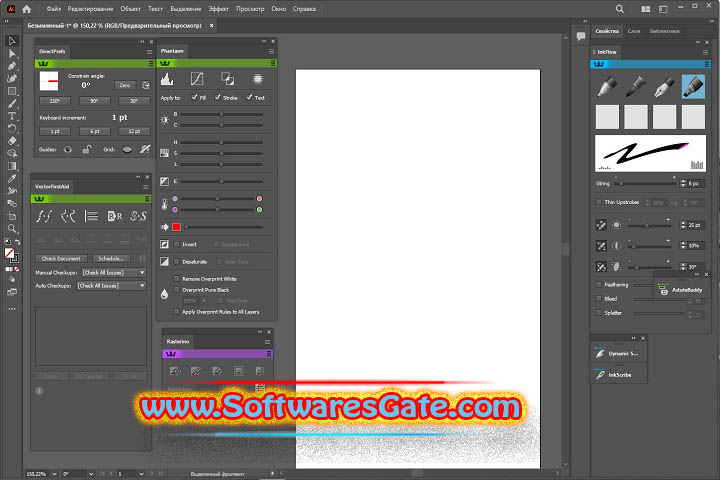Open Phantasm Curves icon

coord(197,79)
